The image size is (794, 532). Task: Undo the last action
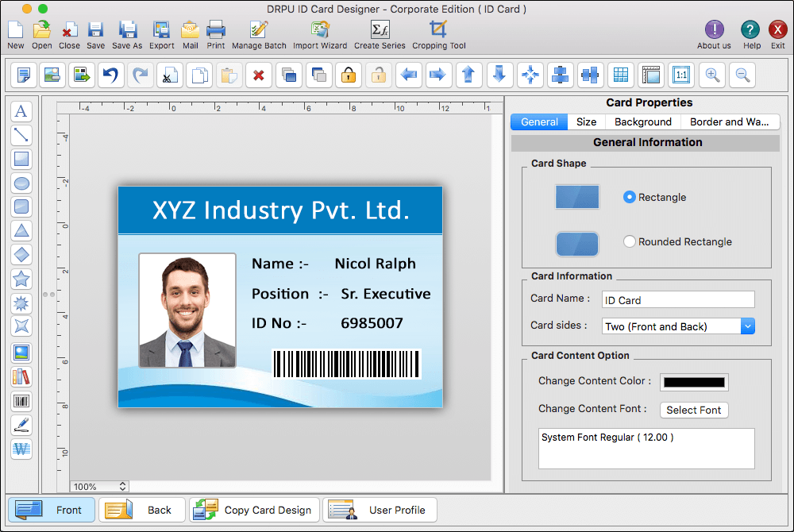110,75
